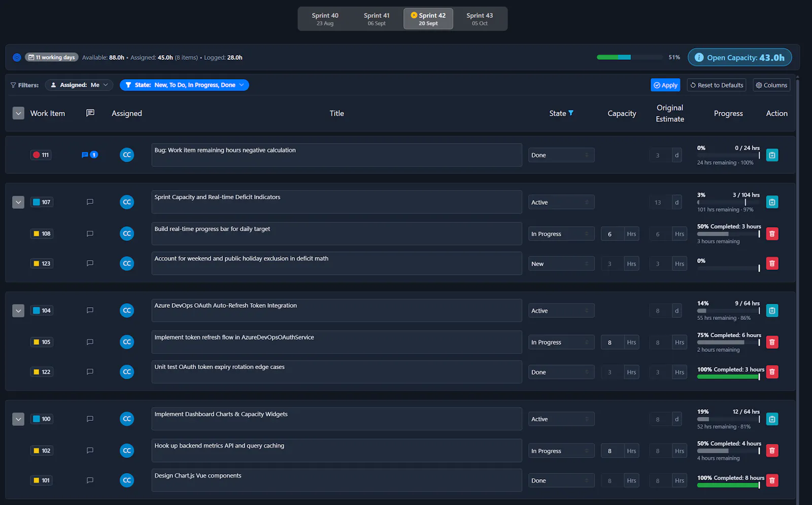Switch to Sprint 41 tab
Viewport: 812px width, 505px height.
[377, 19]
